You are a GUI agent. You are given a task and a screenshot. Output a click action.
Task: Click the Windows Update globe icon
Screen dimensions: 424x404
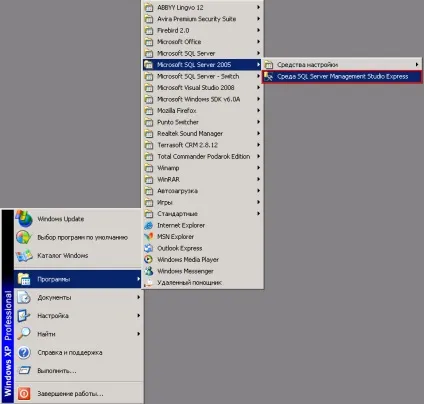tap(24, 219)
